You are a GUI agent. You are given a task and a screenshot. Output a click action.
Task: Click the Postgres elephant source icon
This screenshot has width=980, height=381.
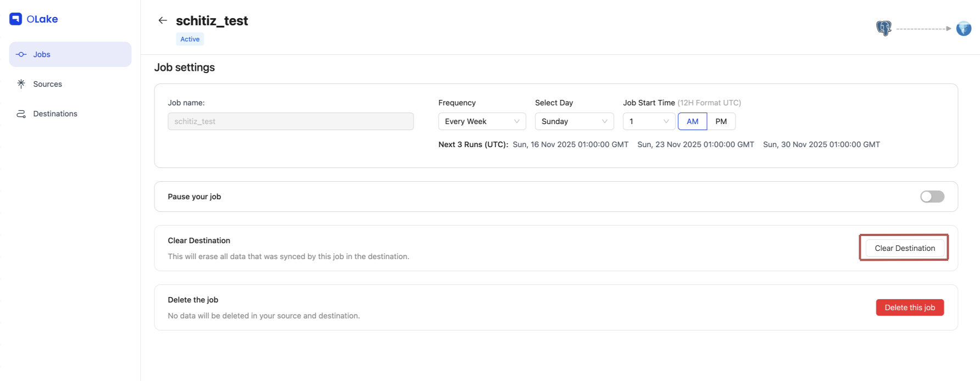883,28
